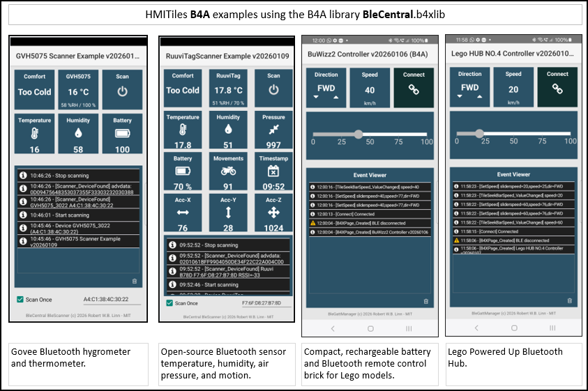Clear Event Viewer with trash icon in Lego HUB Controller
The width and height of the screenshot is (588, 391).
pos(570,300)
